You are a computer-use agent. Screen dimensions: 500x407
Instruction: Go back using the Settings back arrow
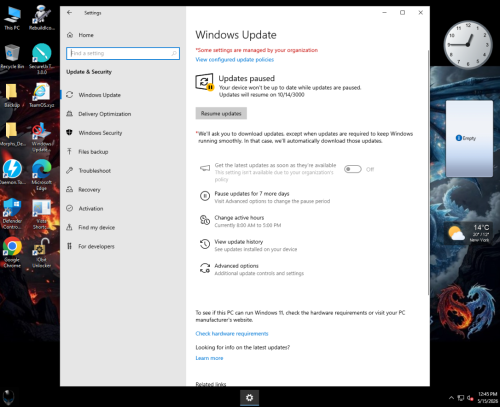click(x=69, y=13)
